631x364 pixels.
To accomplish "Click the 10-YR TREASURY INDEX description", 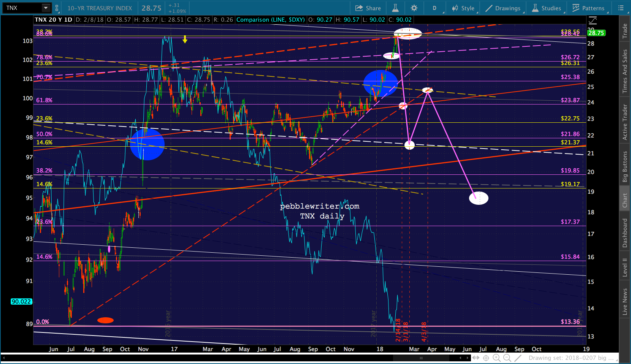I will 100,8.
